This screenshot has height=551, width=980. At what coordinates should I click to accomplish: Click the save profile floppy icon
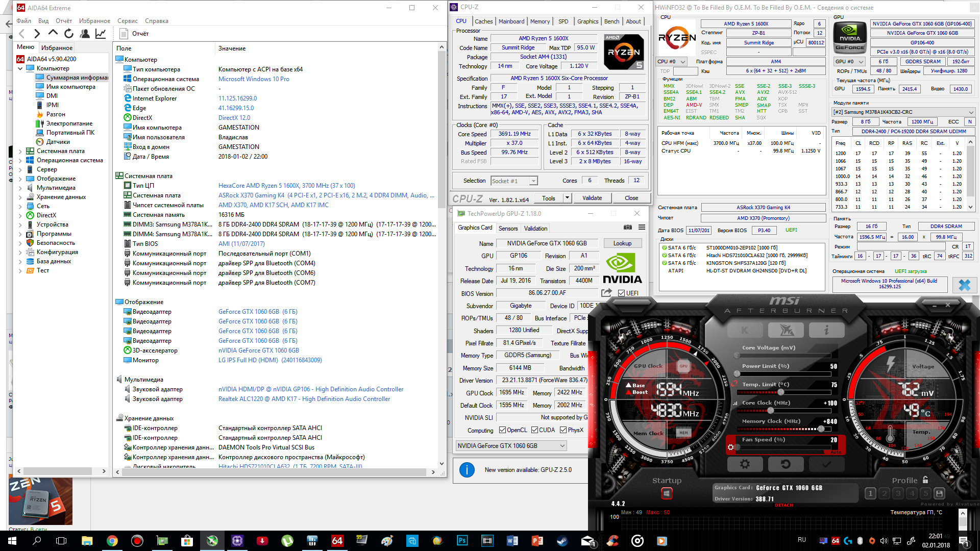coord(939,493)
